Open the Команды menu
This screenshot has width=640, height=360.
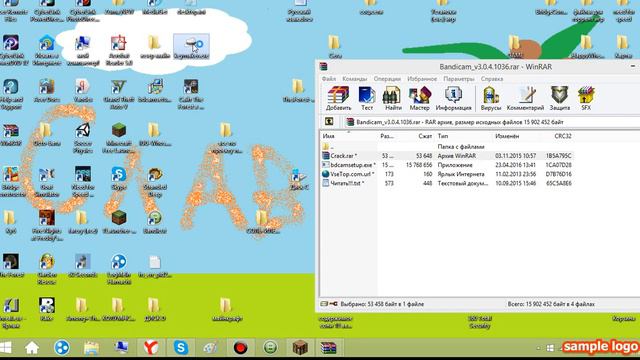pyautogui.click(x=355, y=79)
